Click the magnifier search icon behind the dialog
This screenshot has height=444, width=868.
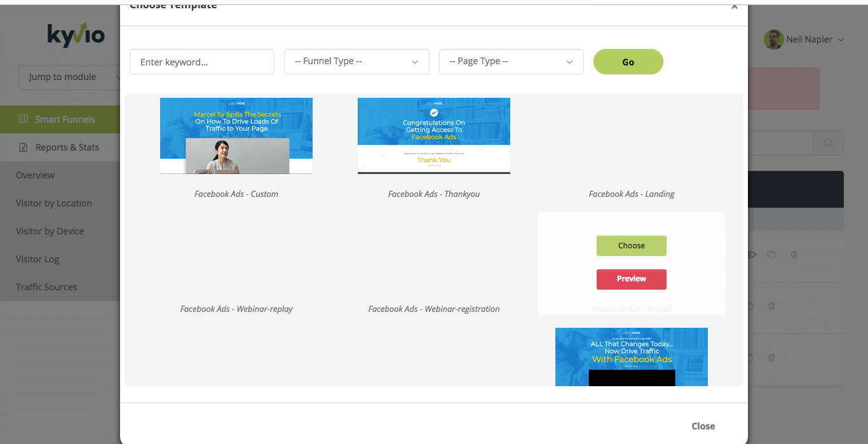(x=829, y=143)
